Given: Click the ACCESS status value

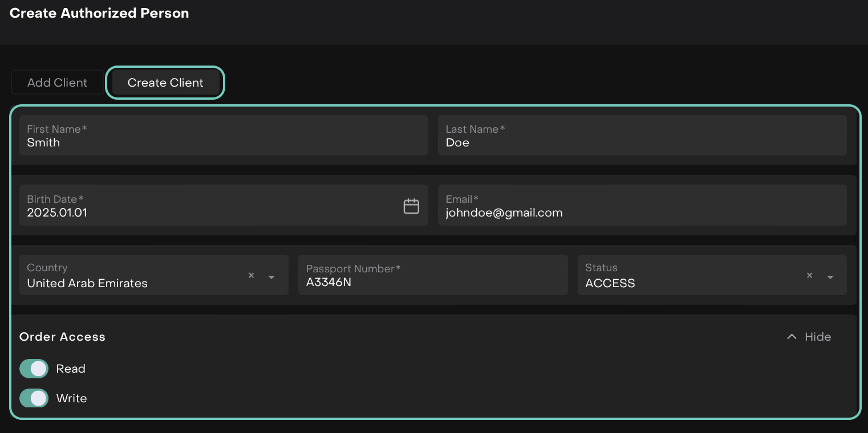Looking at the screenshot, I should [610, 283].
